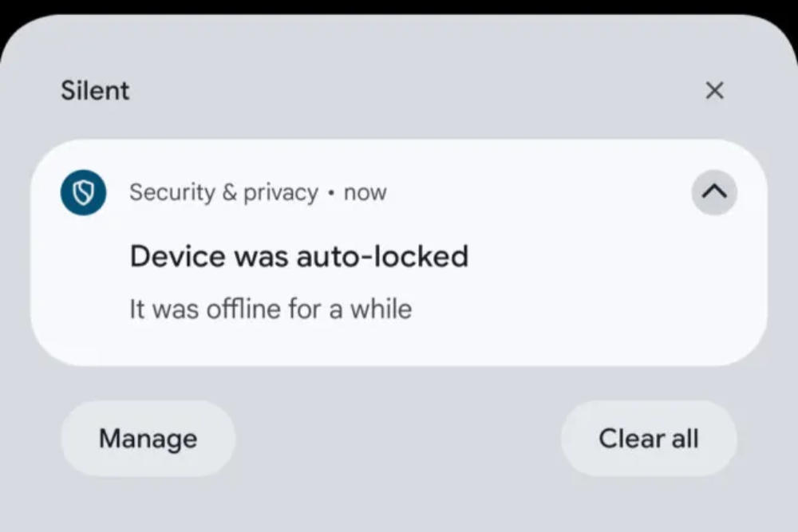Viewport: 798px width, 532px height.
Task: Click the Clear all pill button
Action: (649, 439)
